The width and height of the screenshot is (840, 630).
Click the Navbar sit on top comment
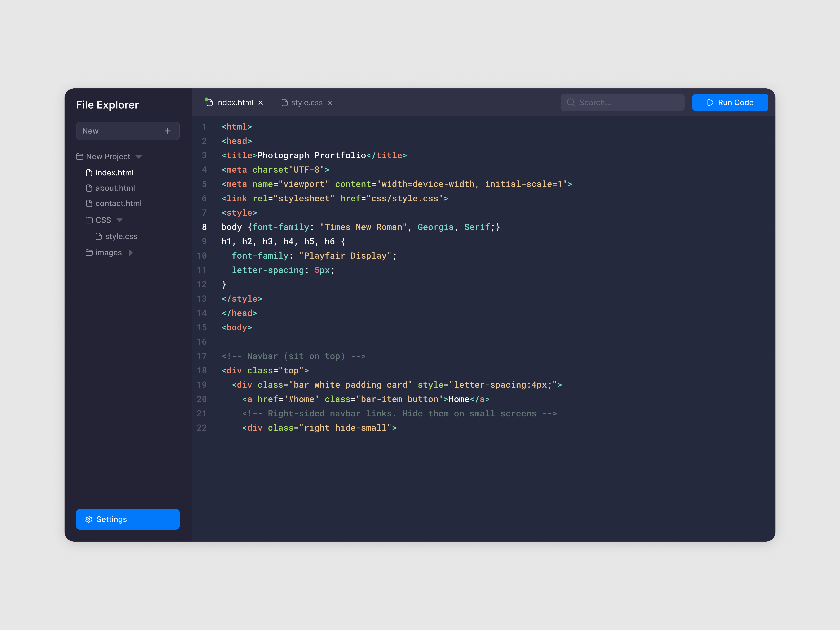pyautogui.click(x=294, y=356)
